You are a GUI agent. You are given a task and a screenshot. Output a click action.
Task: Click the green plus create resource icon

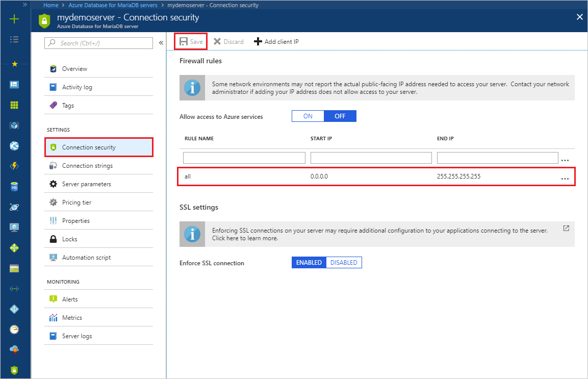click(x=14, y=19)
